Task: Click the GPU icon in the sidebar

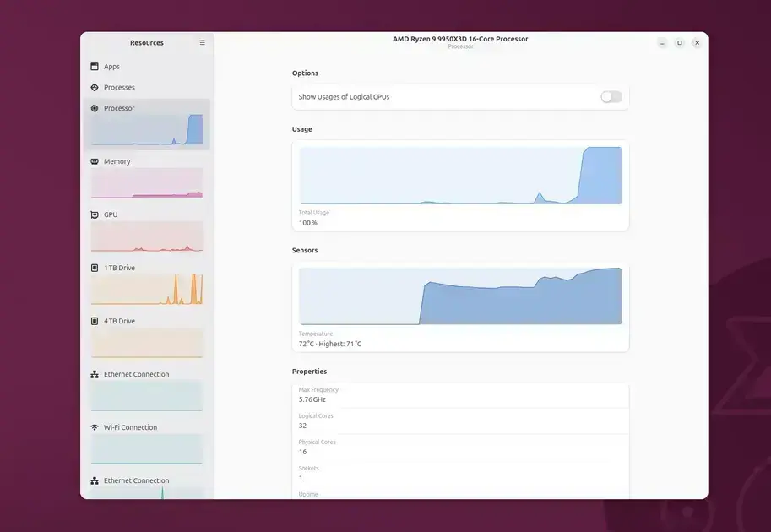Action: (x=95, y=214)
